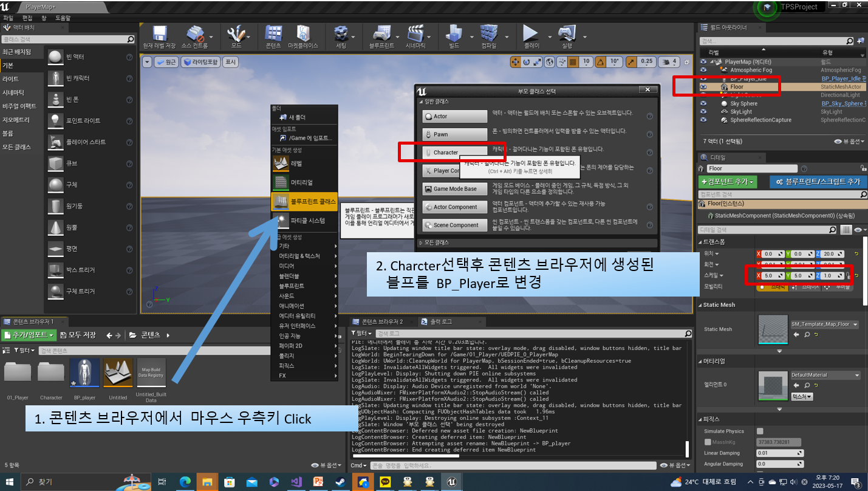Viewport: 868px width, 491px height.
Task: Select the 큐브 placement item
Action: [x=90, y=163]
